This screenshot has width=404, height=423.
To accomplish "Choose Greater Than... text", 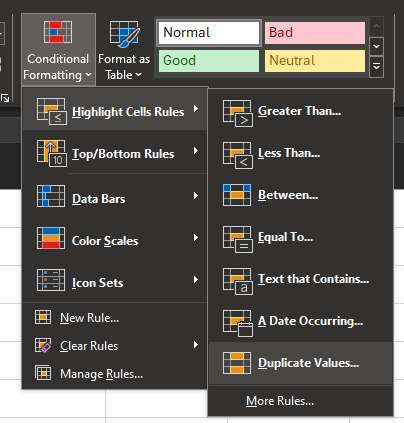I will point(299,111).
